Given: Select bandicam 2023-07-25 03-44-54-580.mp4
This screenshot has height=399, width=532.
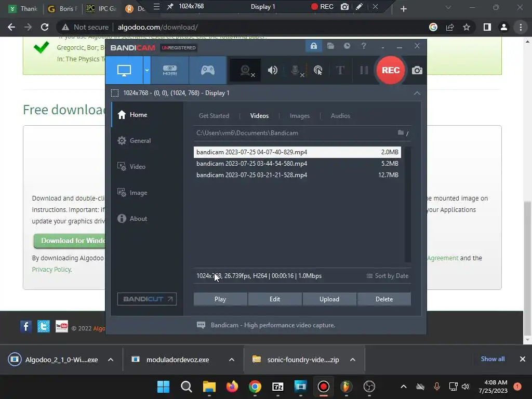Looking at the screenshot, I should tap(297, 164).
